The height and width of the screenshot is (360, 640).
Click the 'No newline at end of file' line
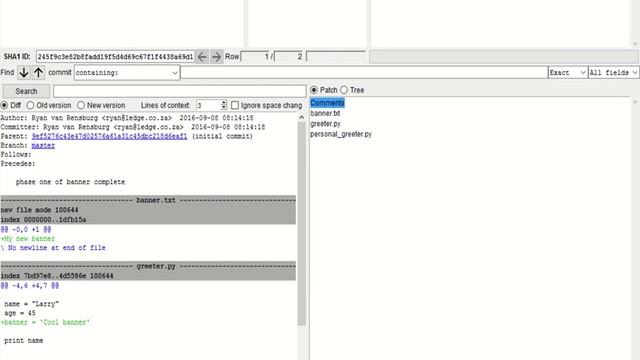click(53, 248)
